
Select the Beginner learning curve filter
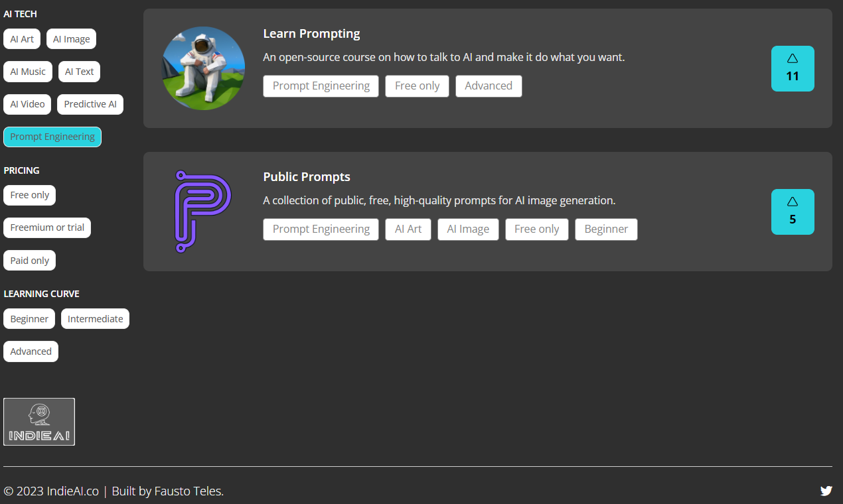click(x=29, y=319)
